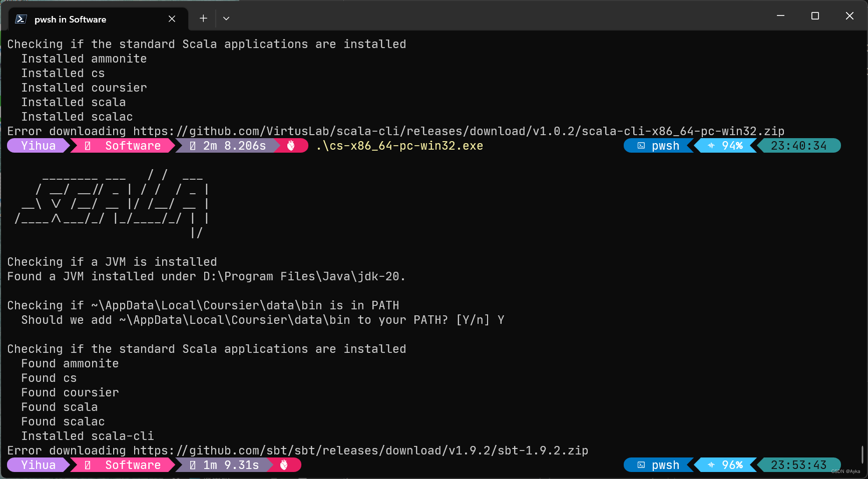Click the heart icon in the bottom prompt bar
This screenshot has height=479, width=868.
pos(284,464)
